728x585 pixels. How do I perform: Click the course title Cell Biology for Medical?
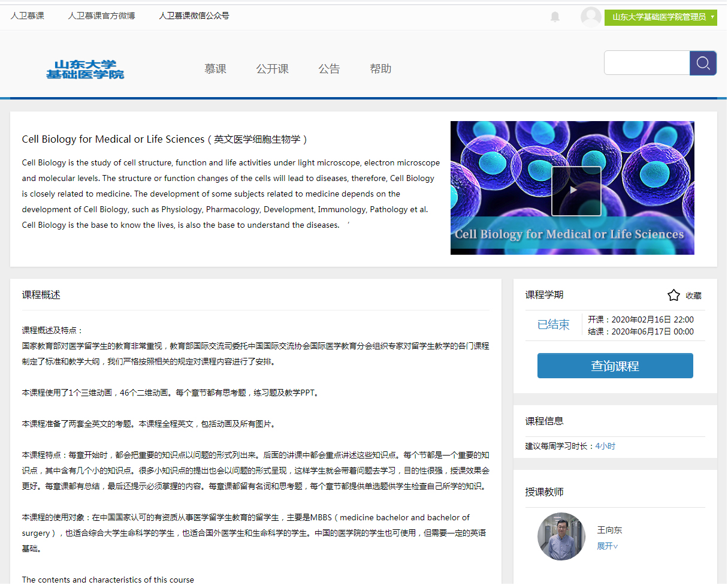tap(165, 139)
